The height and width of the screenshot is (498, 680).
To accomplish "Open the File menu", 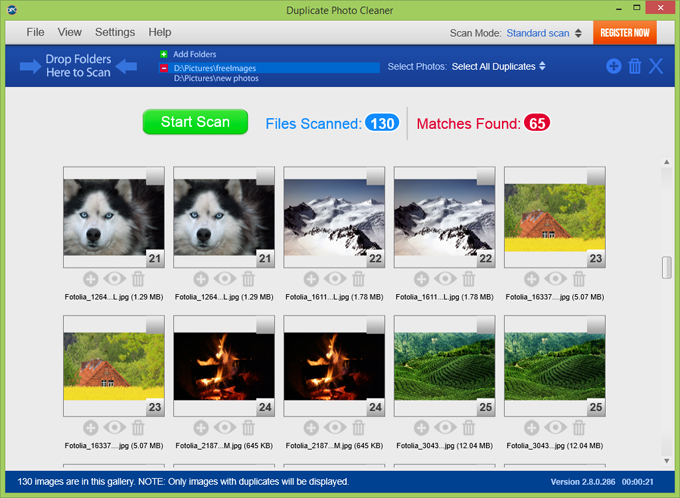I will click(36, 32).
